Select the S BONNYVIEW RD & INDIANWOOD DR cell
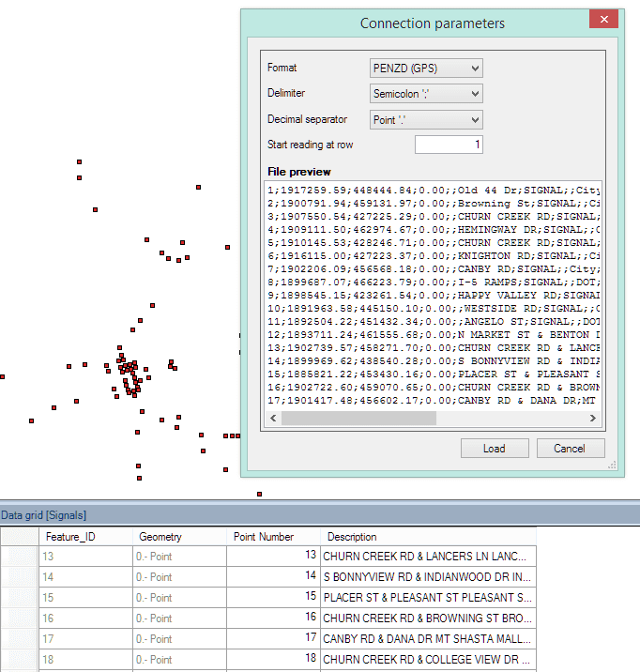The image size is (640, 672). pos(428,577)
